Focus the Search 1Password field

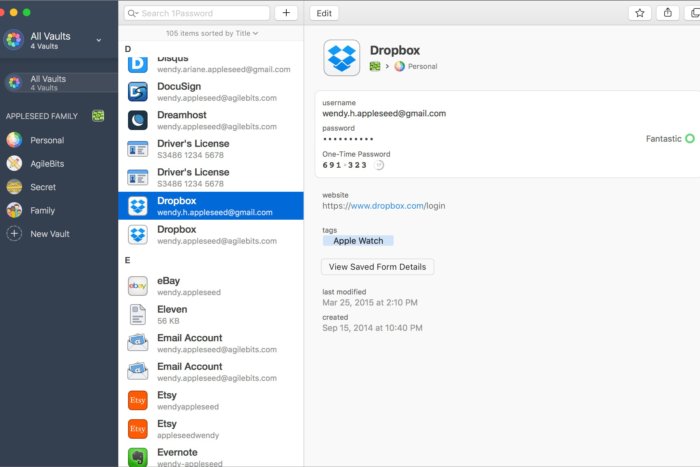197,13
